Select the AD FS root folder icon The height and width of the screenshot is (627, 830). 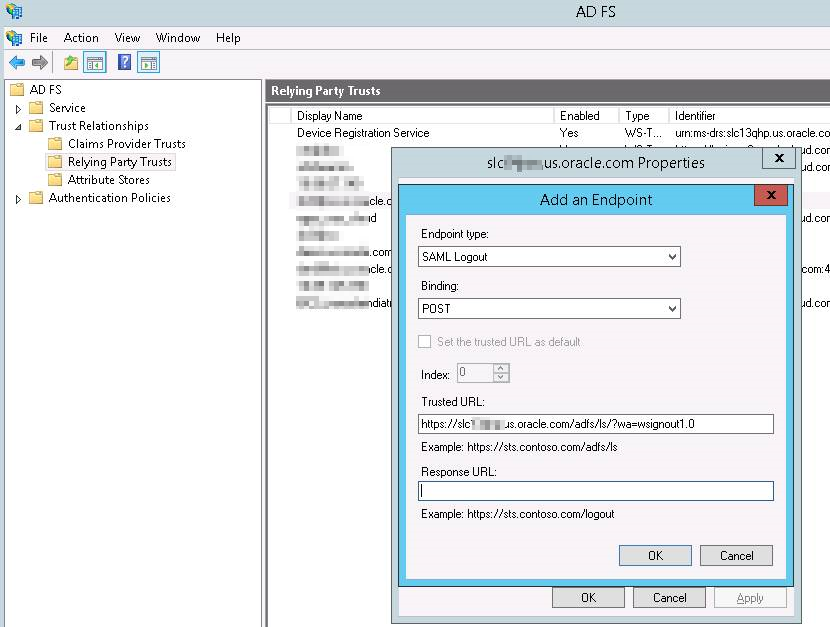coord(17,89)
